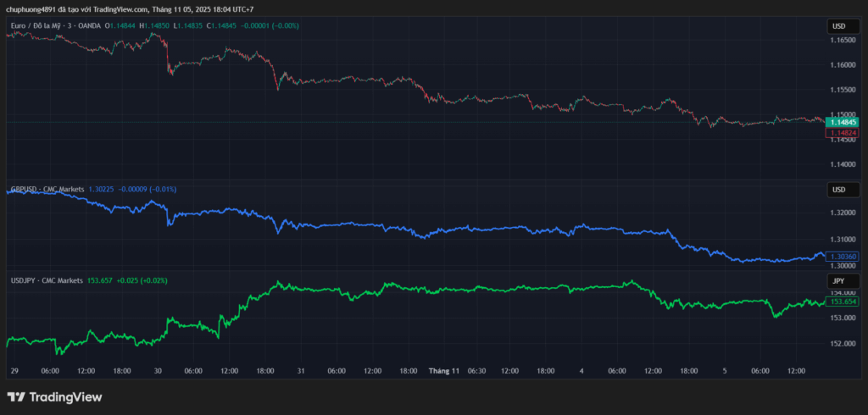Click the green 1.14845 current price label

pos(844,122)
